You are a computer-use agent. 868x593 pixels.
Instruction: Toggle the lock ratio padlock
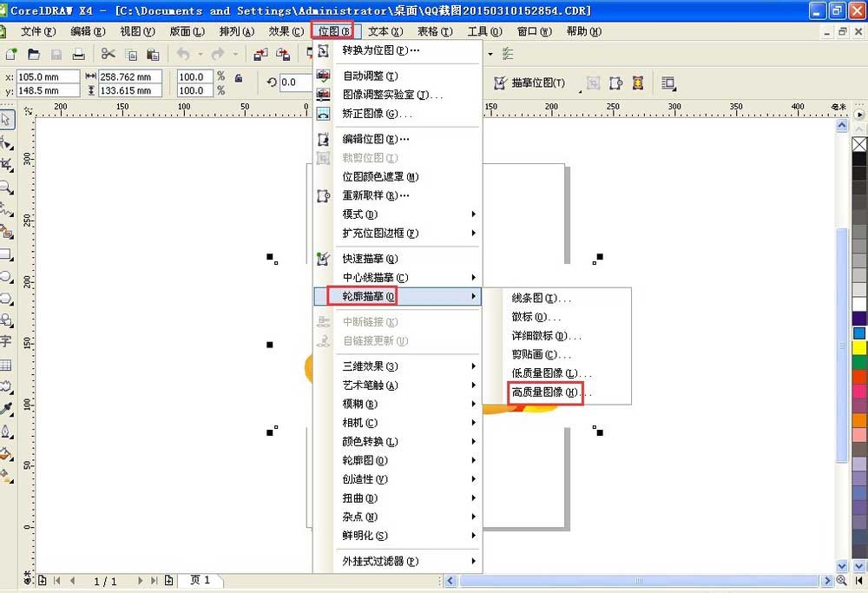(239, 78)
